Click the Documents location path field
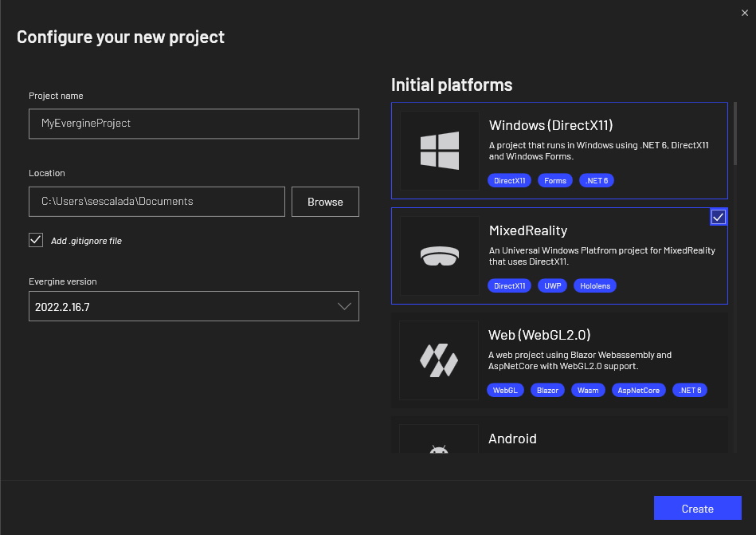 [x=156, y=202]
